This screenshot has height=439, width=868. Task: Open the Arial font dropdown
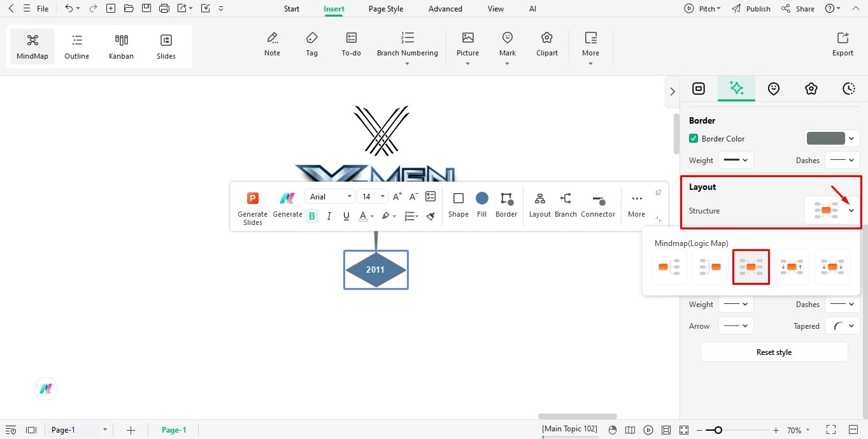(x=329, y=196)
